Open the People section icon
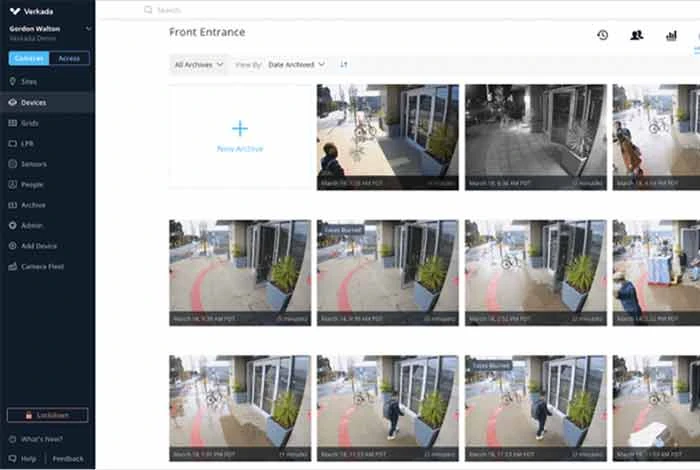The image size is (700, 470). coord(12,184)
